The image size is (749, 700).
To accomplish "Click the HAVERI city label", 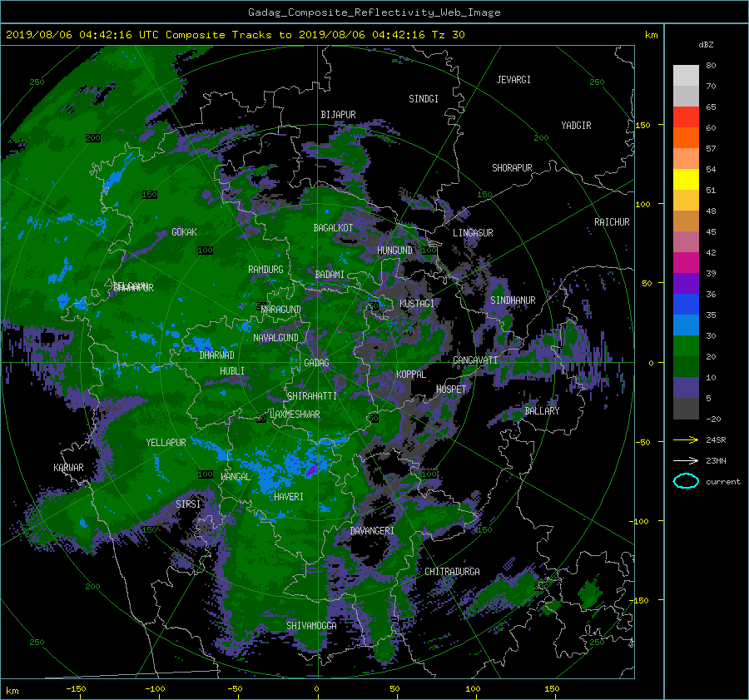I will tap(289, 497).
